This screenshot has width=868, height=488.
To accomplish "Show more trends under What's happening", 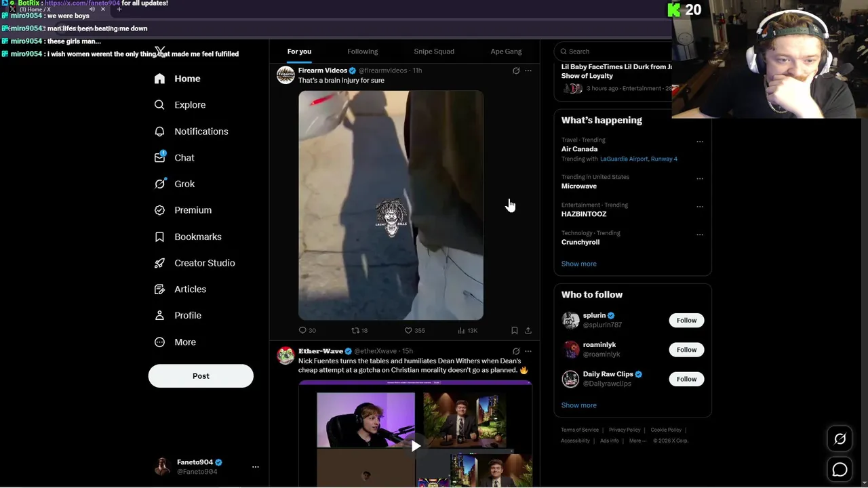I will [578, 264].
